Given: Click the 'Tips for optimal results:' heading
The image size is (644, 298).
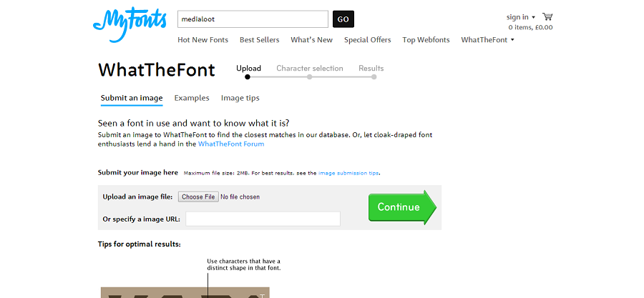Looking at the screenshot, I should tap(140, 244).
